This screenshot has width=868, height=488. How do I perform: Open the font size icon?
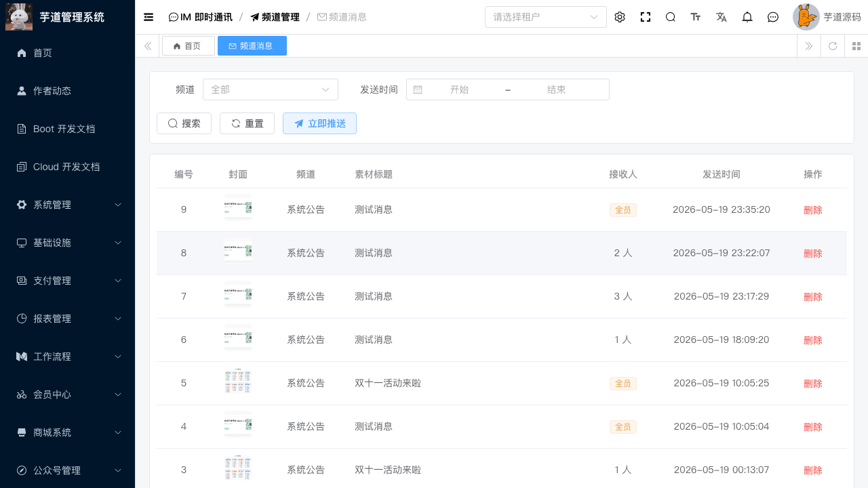pyautogui.click(x=696, y=17)
